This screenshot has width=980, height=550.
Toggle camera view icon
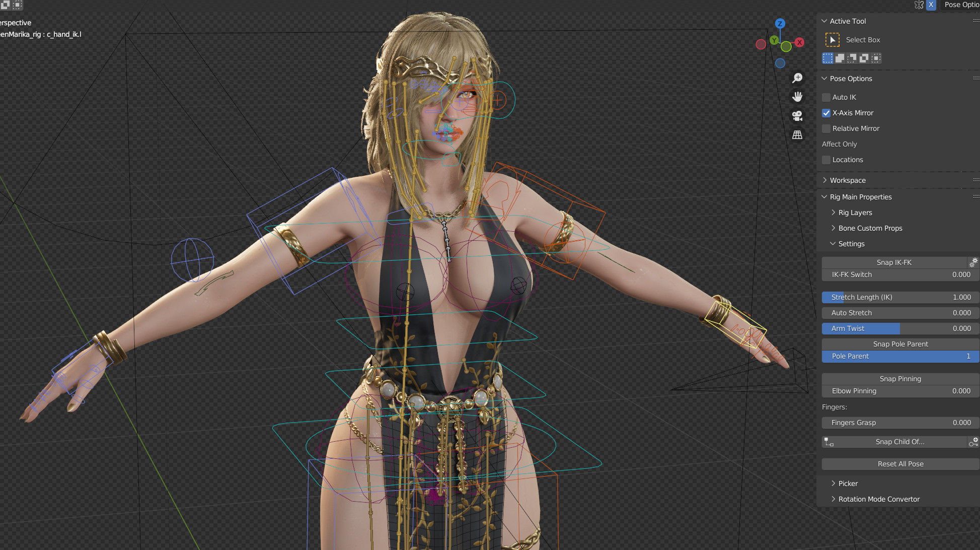[797, 116]
